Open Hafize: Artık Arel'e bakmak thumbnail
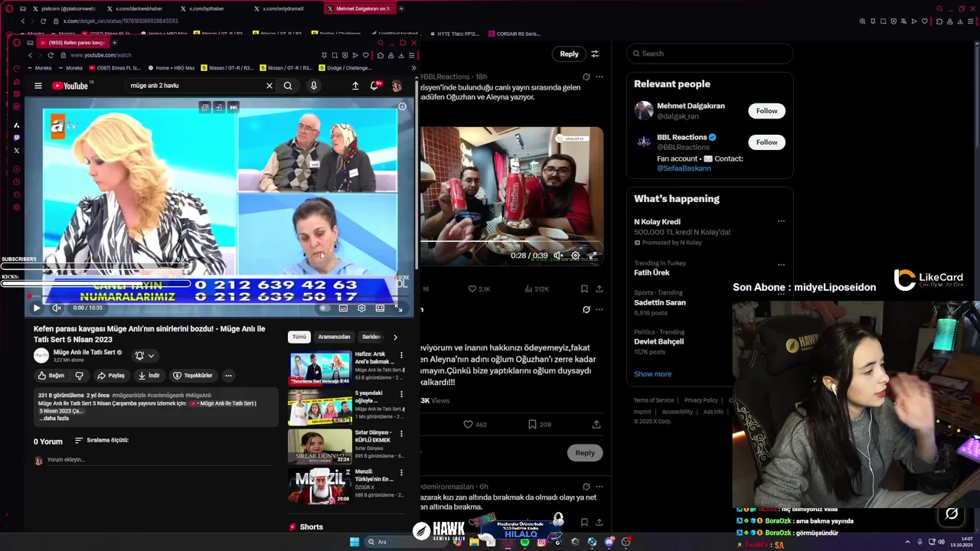 pos(319,368)
